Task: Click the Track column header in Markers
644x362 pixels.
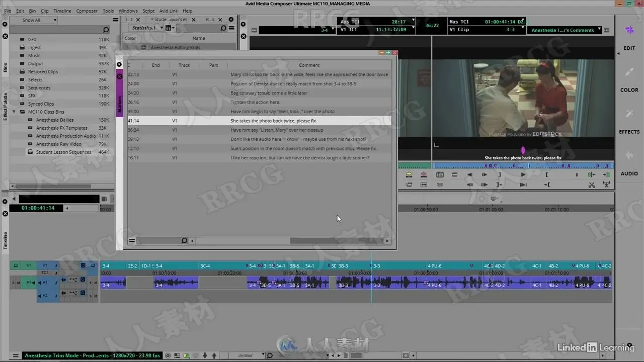Action: [x=184, y=65]
